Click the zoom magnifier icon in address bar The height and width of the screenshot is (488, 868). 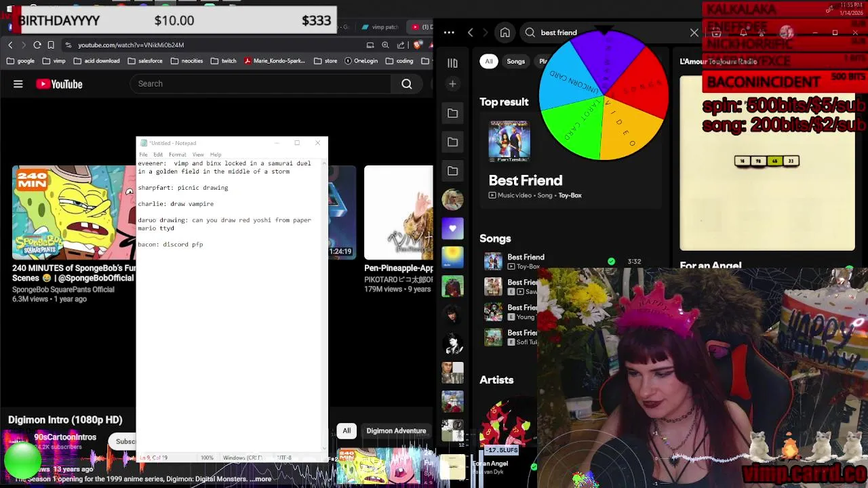click(385, 45)
